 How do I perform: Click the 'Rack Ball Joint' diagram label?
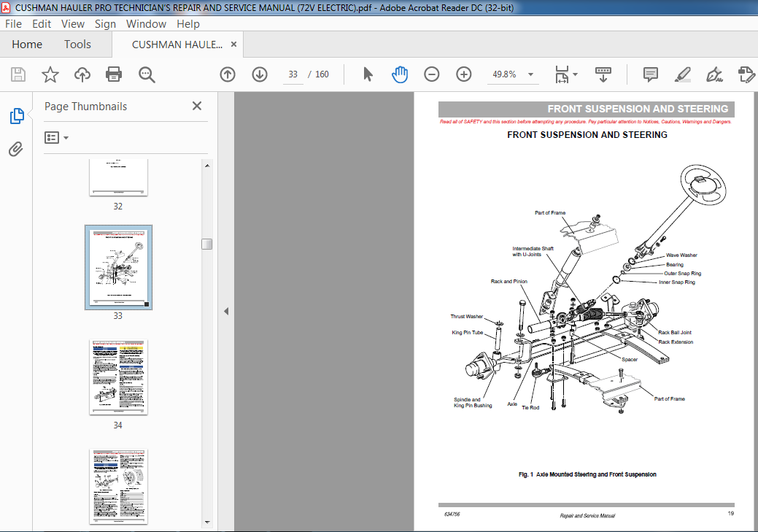tap(675, 332)
